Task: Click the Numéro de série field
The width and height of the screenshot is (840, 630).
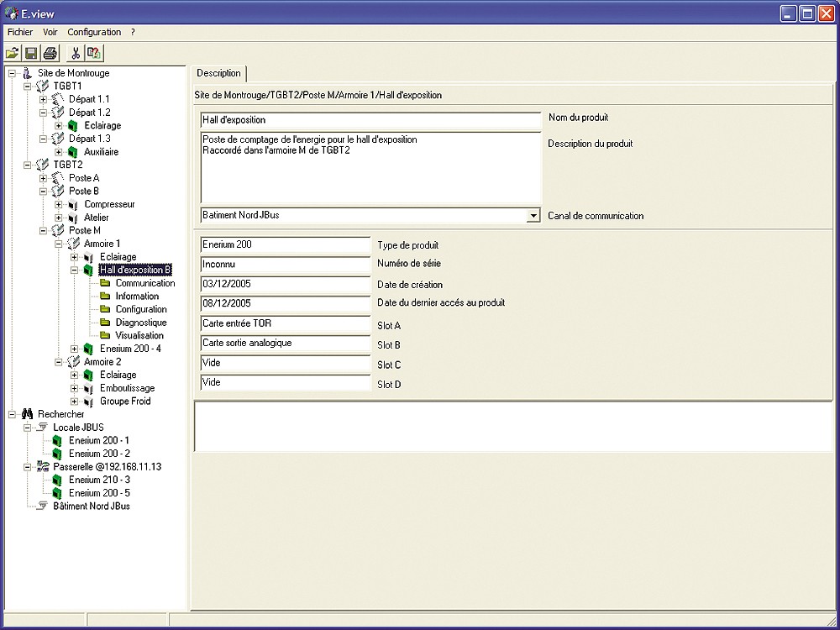Action: [x=286, y=264]
